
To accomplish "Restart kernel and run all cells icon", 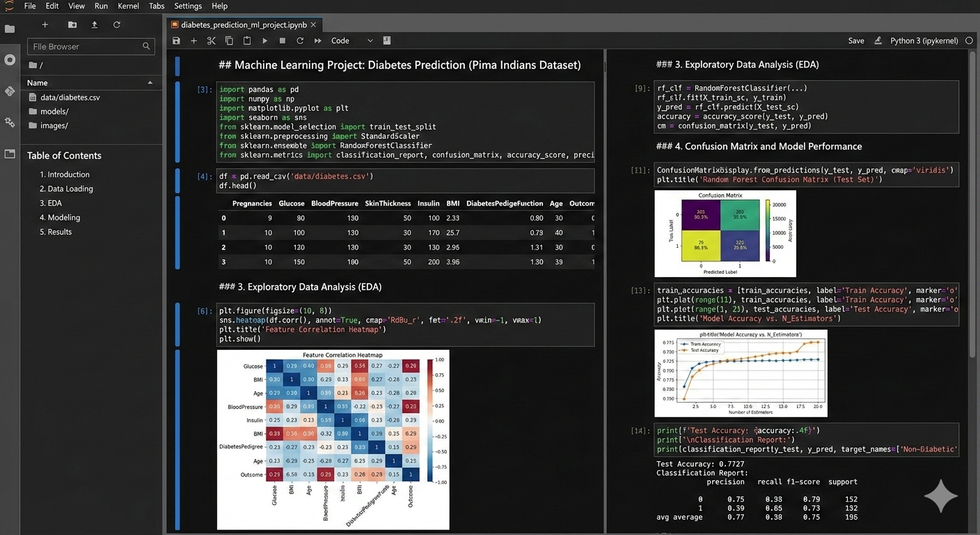I will (x=317, y=41).
